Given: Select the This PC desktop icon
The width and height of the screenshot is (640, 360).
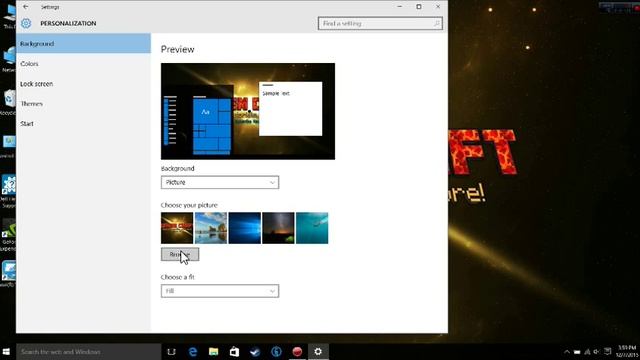Looking at the screenshot, I should point(8,16).
